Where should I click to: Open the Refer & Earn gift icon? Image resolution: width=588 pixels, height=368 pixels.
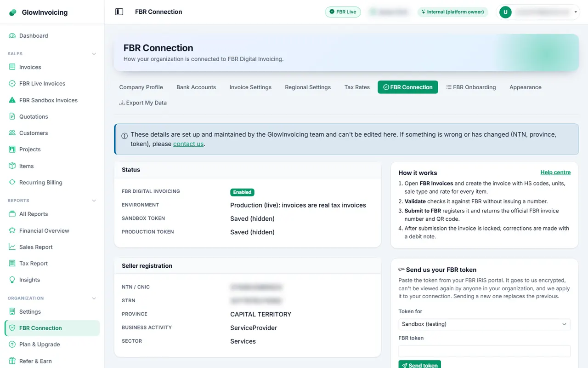(12, 361)
